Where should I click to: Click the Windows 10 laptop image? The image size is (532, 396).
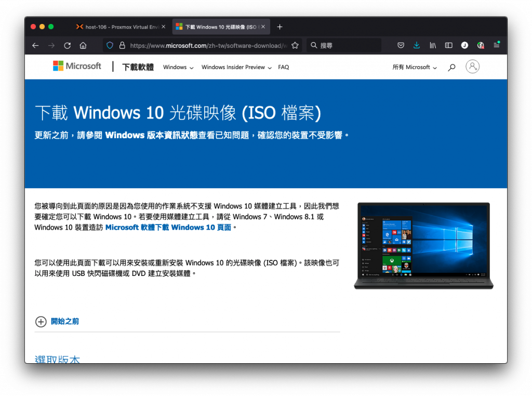click(x=423, y=246)
